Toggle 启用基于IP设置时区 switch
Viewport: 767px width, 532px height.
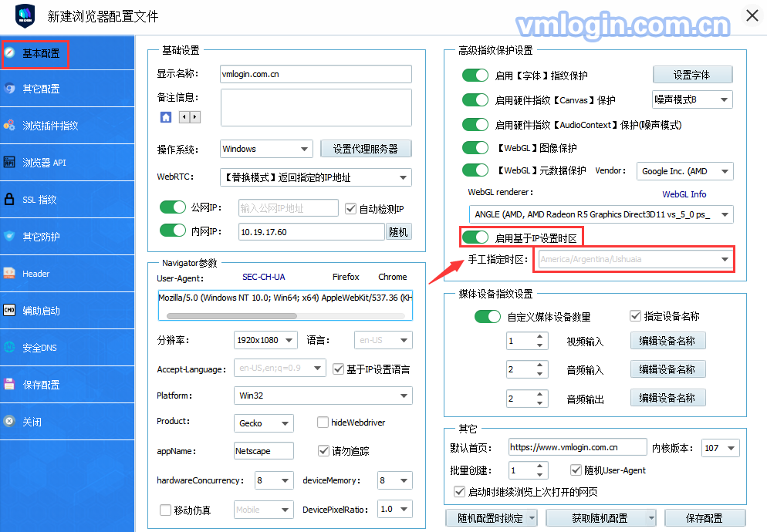pyautogui.click(x=475, y=237)
